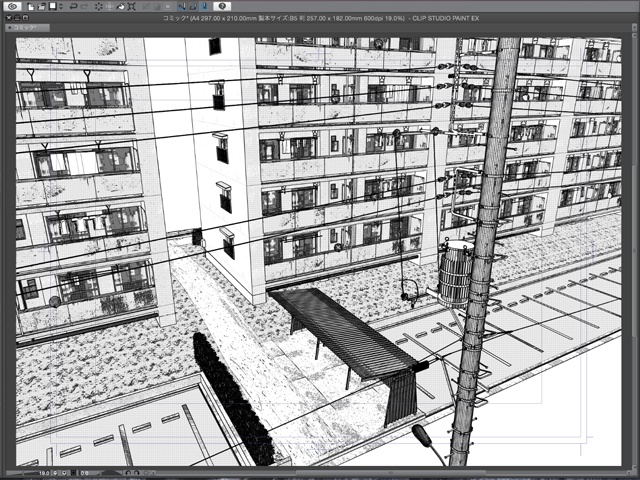640x480 pixels.
Task: Redo the undone action
Action: 84,7
